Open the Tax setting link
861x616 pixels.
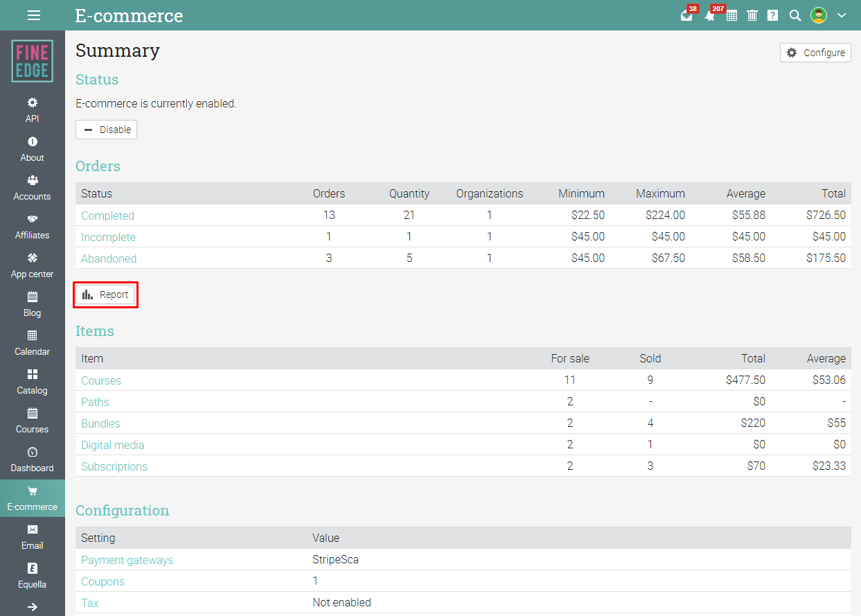coord(90,603)
